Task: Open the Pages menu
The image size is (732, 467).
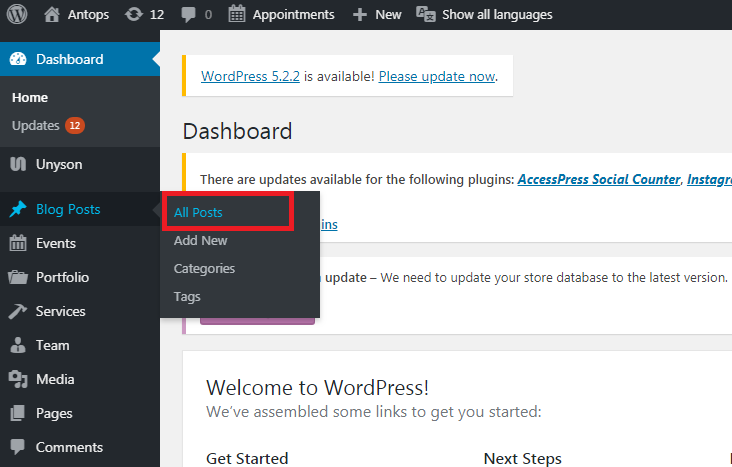Action: pyautogui.click(x=80, y=413)
